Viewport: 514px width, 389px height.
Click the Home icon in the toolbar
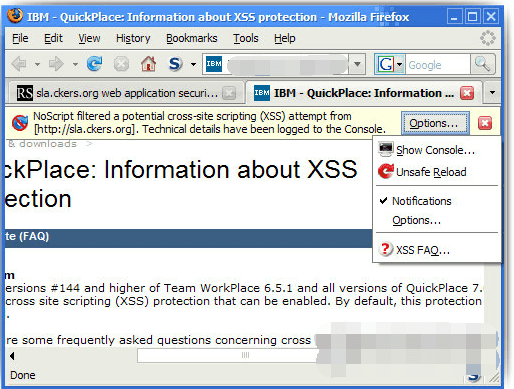148,63
